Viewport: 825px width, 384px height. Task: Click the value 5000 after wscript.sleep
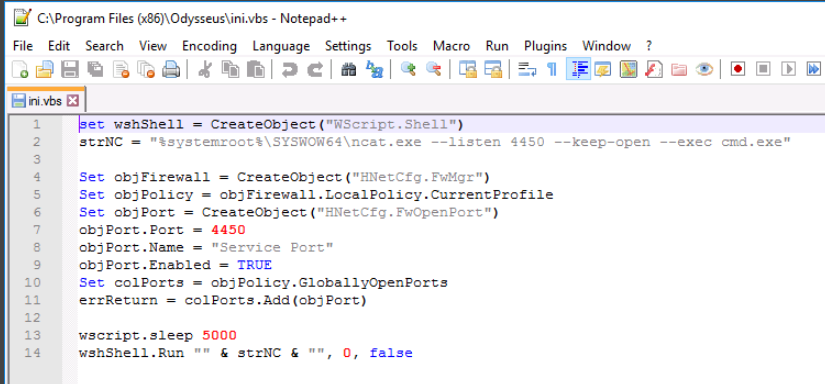click(x=219, y=335)
